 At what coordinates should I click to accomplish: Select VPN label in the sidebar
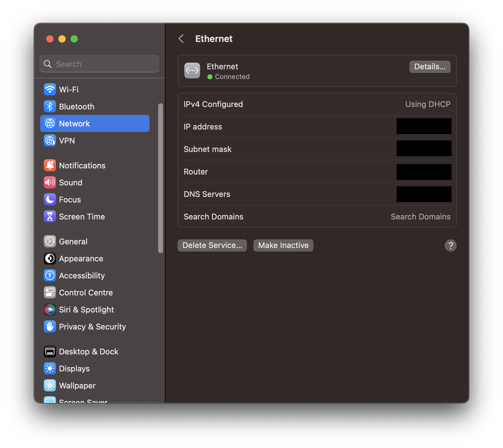(x=67, y=140)
